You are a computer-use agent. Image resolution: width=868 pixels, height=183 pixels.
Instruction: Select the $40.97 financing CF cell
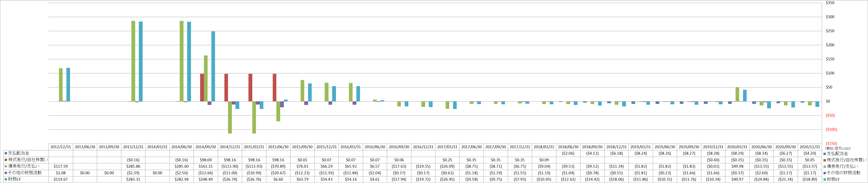click(737, 179)
